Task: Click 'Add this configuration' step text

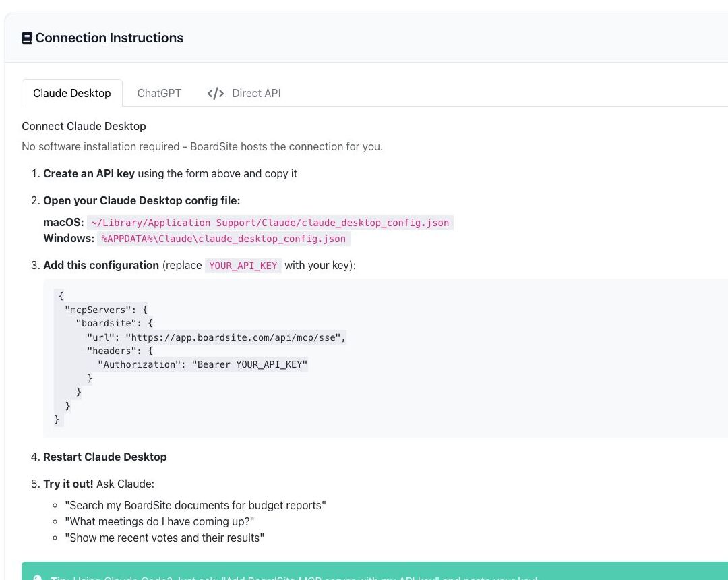Action: [x=101, y=266]
